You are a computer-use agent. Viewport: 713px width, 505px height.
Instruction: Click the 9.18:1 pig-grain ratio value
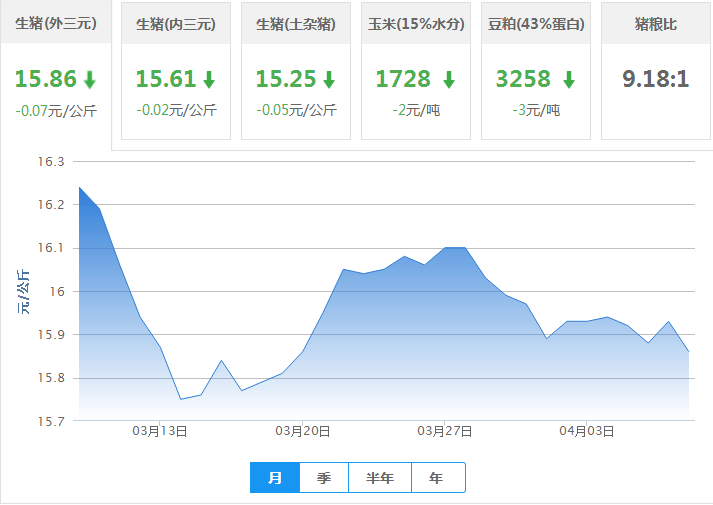[656, 79]
